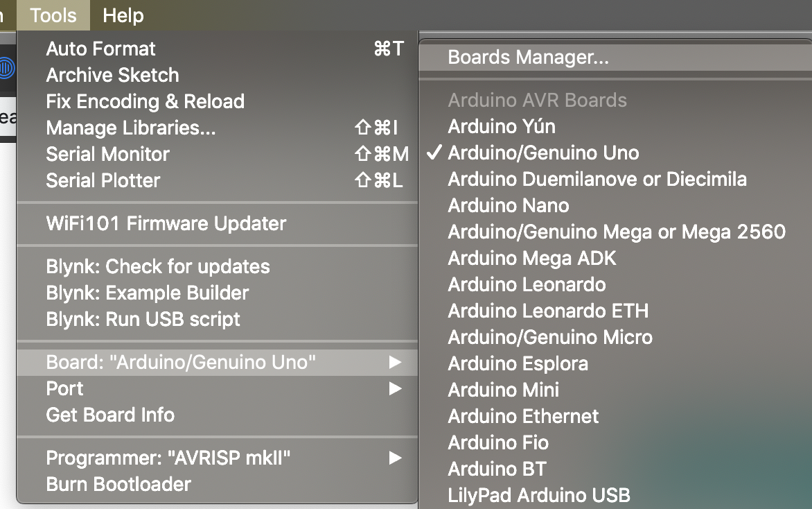
Task: Pick Arduino Duemilanove or Diecimila
Action: click(x=615, y=180)
